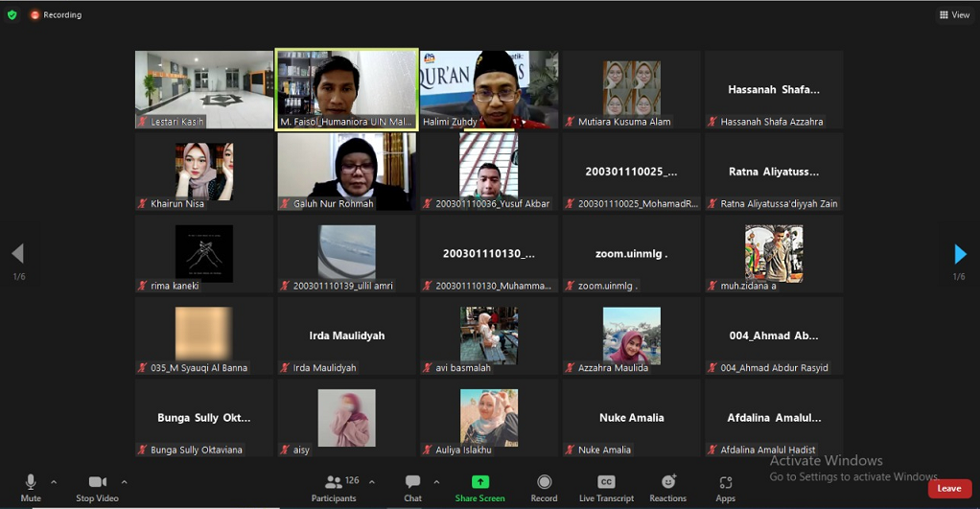Expand video options arrow beside Stop Video

tap(124, 481)
